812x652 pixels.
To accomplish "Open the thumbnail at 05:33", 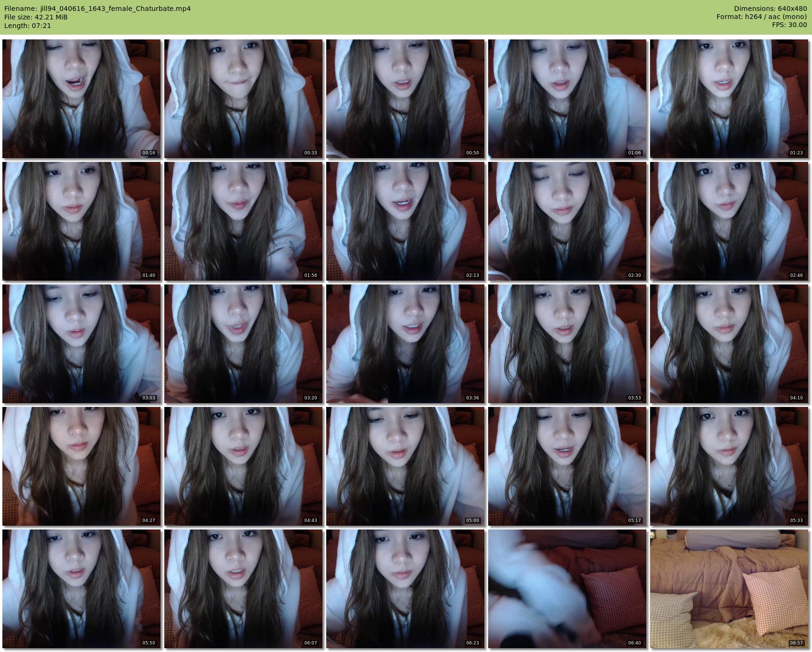I will pos(729,466).
